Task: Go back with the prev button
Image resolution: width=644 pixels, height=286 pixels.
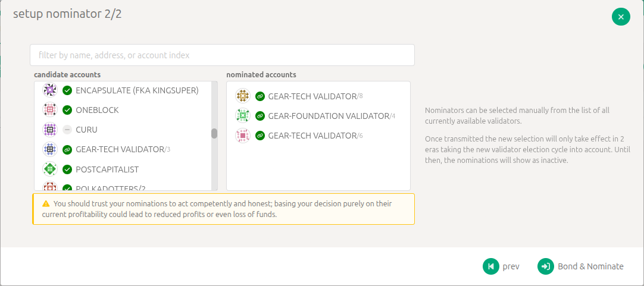Action: (501, 266)
